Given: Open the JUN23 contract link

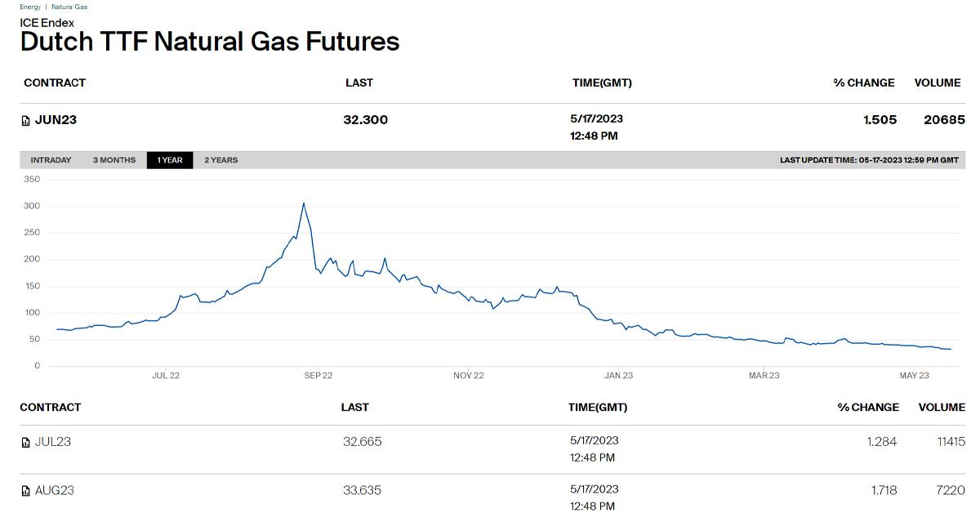Looking at the screenshot, I should (56, 120).
